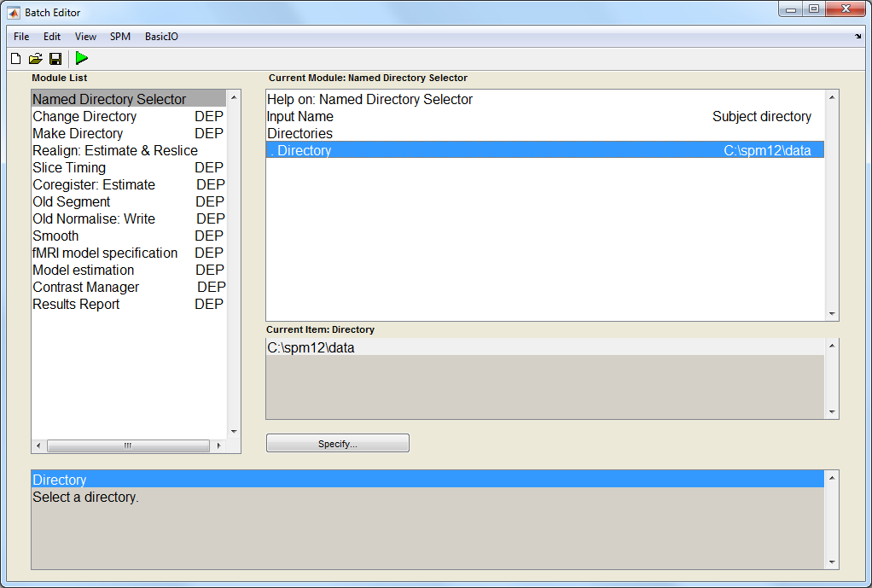Select Help on: Named Directory Selector row
872x588 pixels.
369,99
